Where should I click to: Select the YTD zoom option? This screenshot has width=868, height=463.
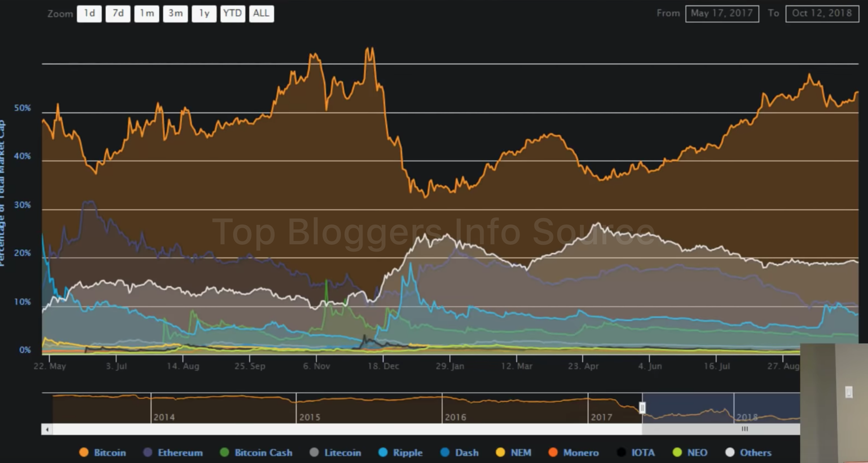[232, 14]
